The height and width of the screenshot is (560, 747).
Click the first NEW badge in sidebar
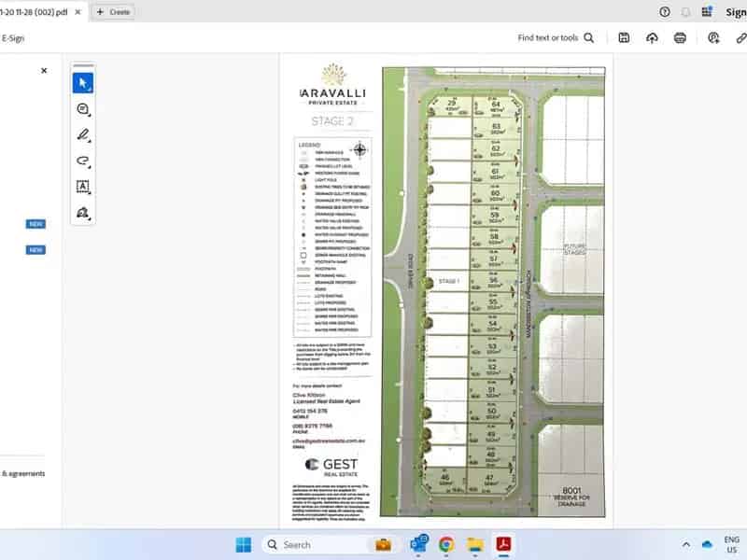coord(35,224)
